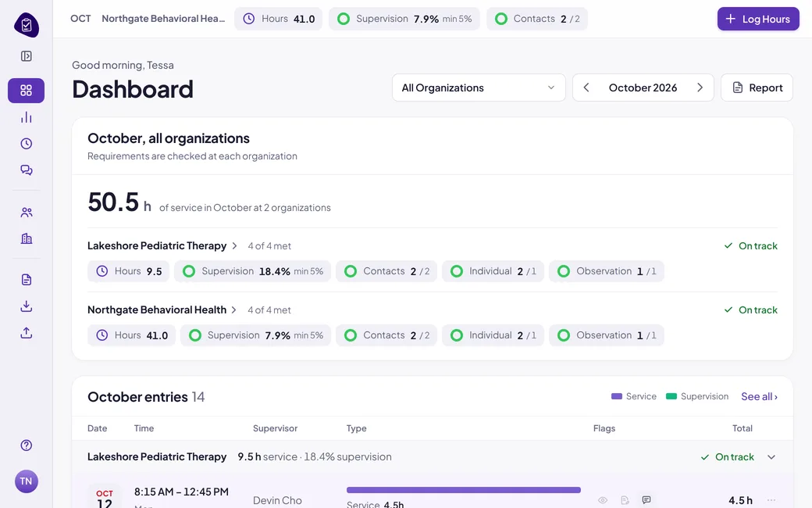Click the Northgate summary Contacts 2/2 chip
This screenshot has height=508, width=812.
386,335
